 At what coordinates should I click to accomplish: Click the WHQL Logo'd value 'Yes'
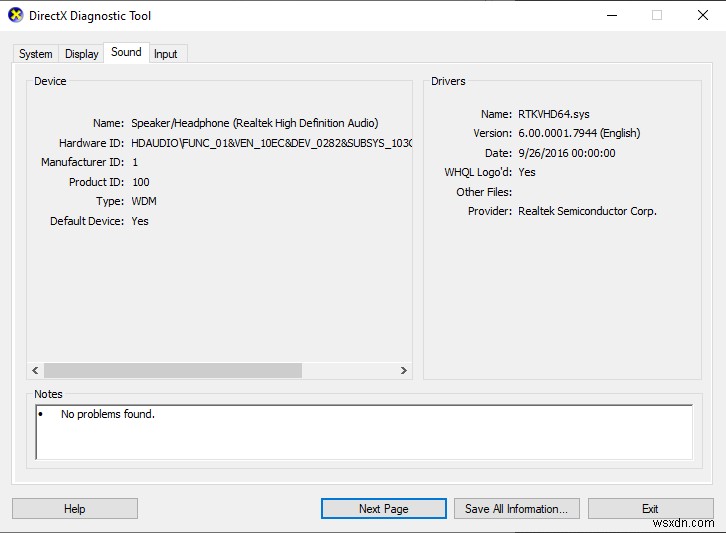pos(527,172)
